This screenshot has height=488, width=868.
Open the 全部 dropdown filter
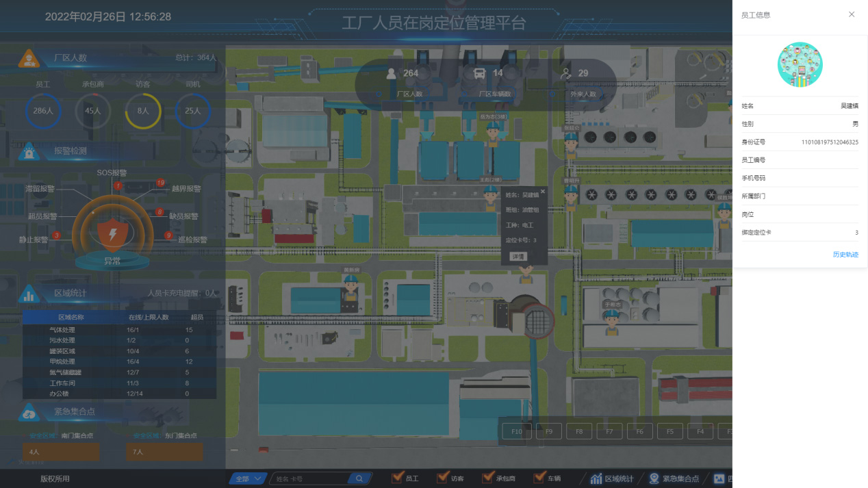click(246, 478)
